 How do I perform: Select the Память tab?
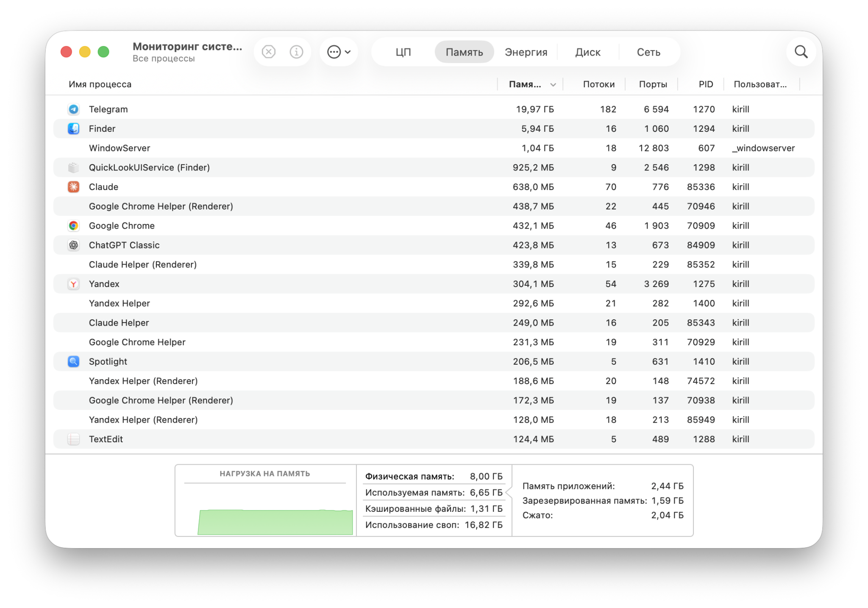click(464, 52)
